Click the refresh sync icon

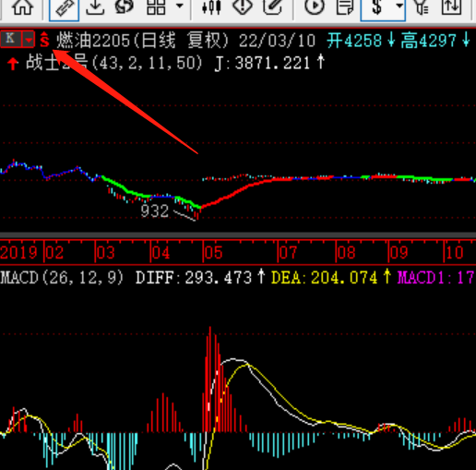(x=125, y=6)
